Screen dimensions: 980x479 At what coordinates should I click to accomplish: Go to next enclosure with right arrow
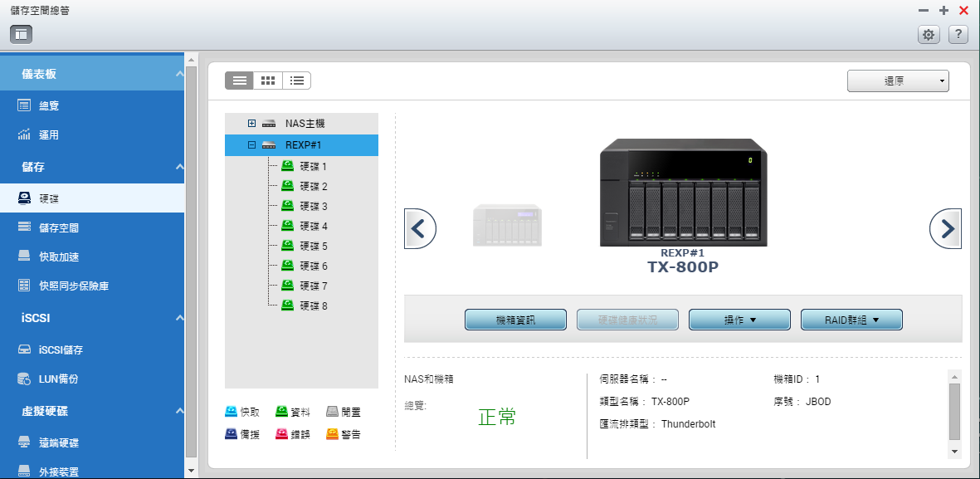pos(946,228)
